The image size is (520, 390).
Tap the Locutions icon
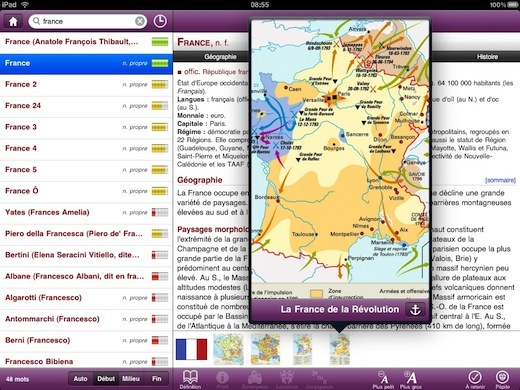(x=287, y=379)
